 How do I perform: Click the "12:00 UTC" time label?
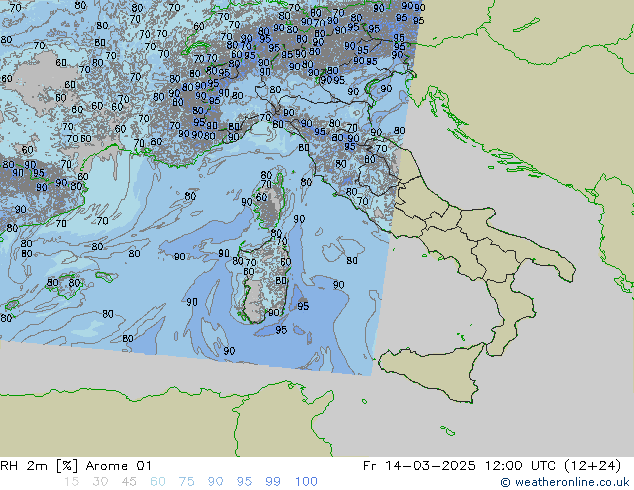tap(521, 466)
